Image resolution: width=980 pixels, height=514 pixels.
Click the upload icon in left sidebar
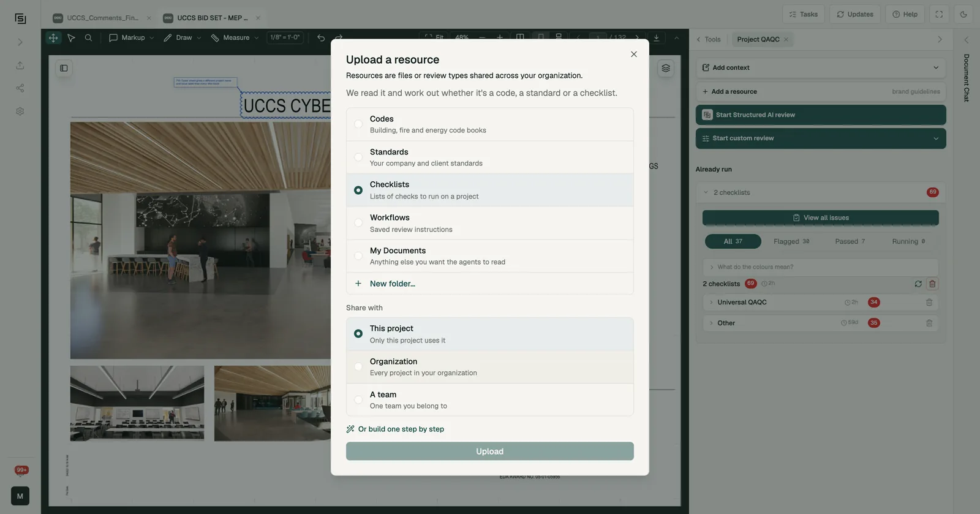[x=20, y=66]
